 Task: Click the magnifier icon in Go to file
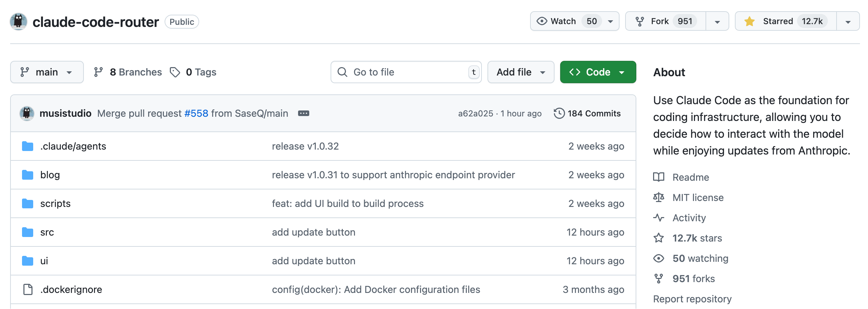(x=342, y=72)
